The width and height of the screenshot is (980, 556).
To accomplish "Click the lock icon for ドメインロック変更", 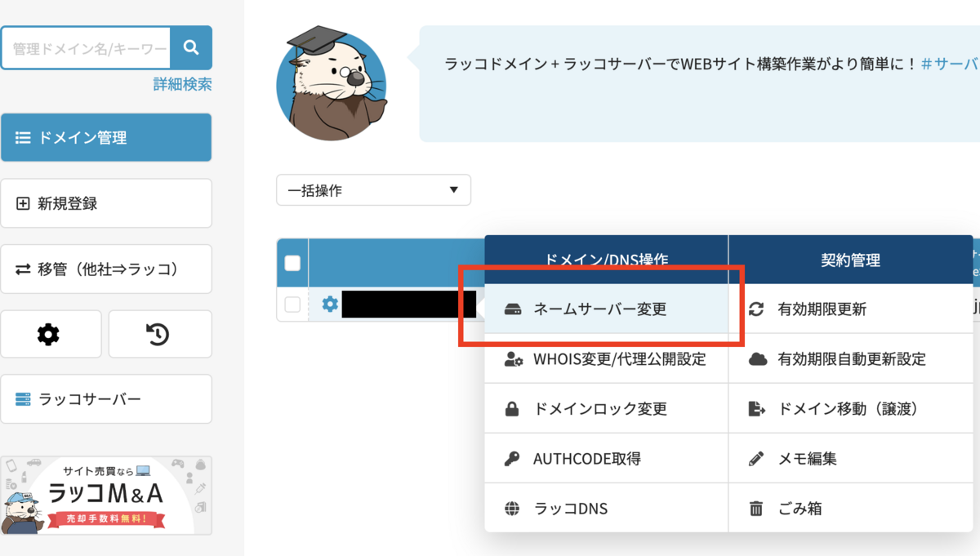I will tap(513, 408).
